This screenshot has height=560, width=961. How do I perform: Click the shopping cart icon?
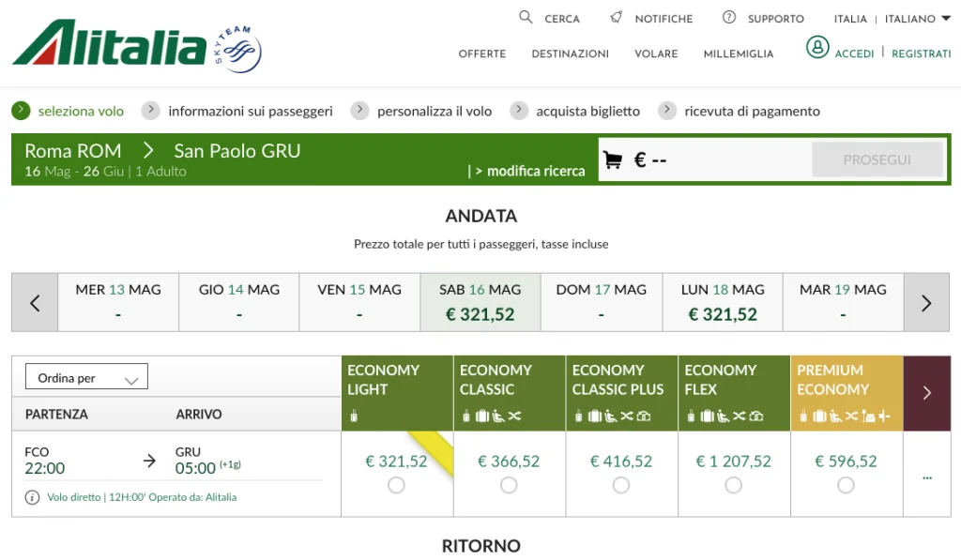point(613,160)
